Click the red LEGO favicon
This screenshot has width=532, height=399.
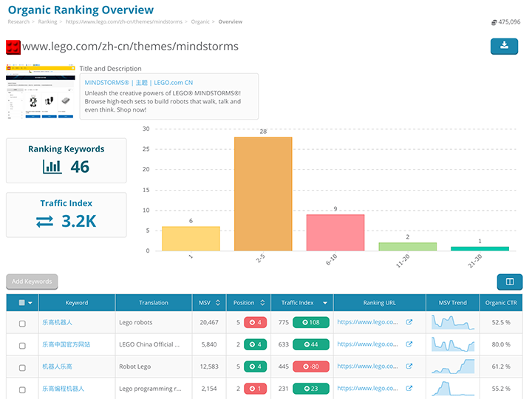click(x=13, y=47)
